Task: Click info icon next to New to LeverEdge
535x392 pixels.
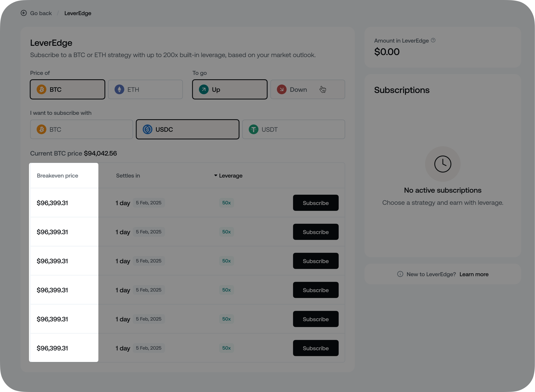Action: pos(400,274)
